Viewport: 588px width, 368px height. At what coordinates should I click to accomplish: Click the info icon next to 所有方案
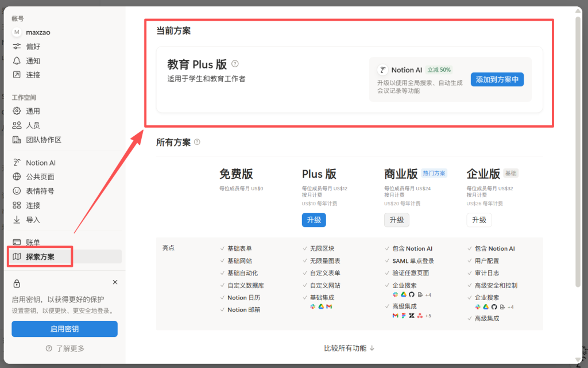coord(197,142)
